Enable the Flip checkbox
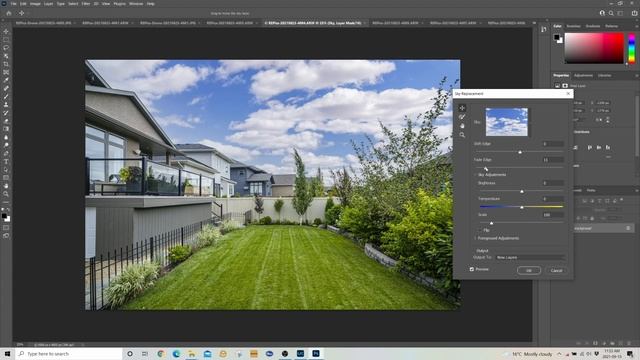Viewport: 640px width, 360px height. point(480,230)
